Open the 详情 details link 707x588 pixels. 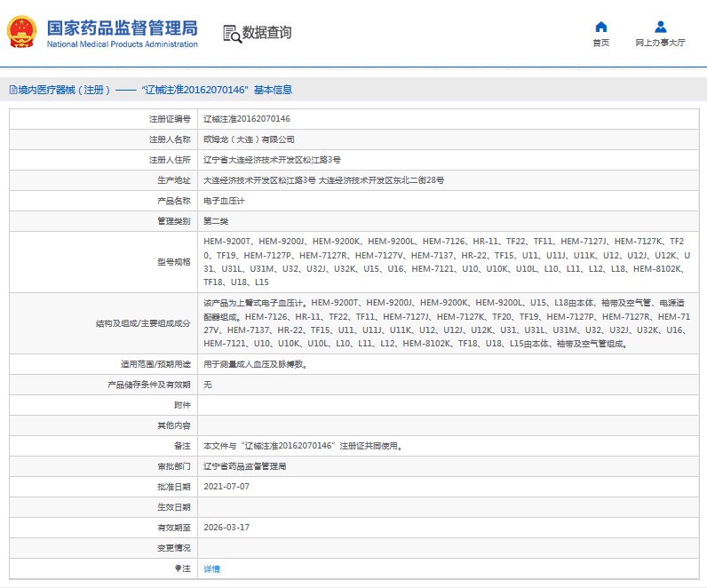click(x=211, y=568)
